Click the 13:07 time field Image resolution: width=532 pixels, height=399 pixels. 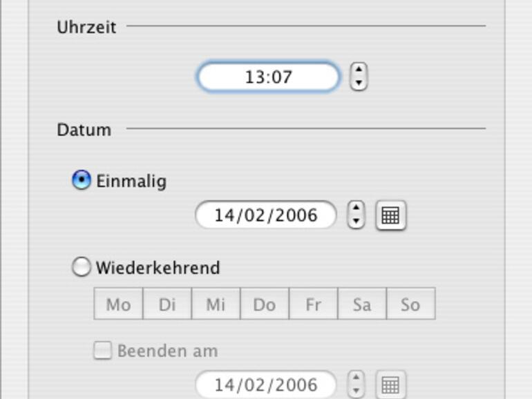pos(268,77)
